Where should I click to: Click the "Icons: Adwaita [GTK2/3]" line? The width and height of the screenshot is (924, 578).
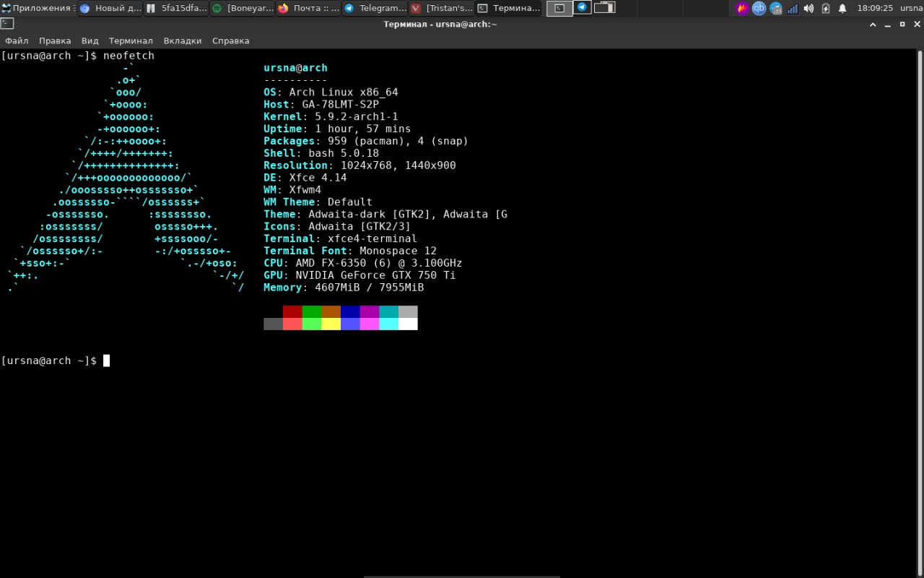tap(337, 228)
